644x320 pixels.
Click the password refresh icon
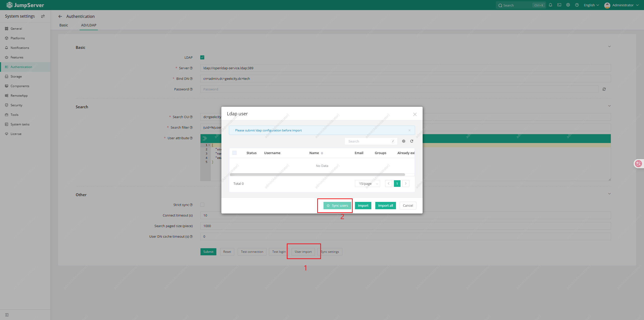[x=604, y=89]
